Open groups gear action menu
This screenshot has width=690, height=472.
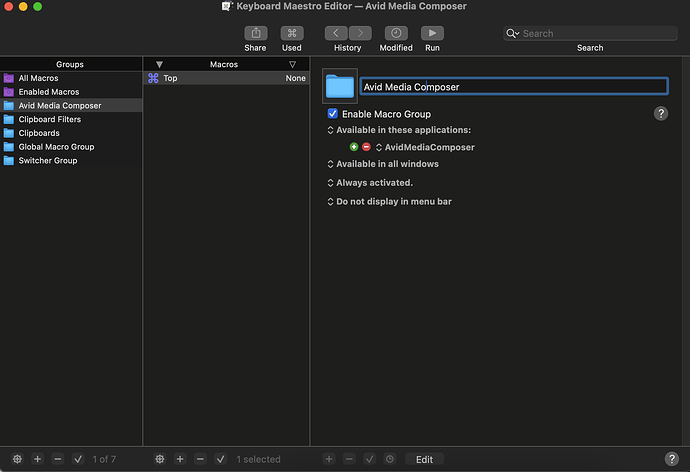(x=17, y=459)
